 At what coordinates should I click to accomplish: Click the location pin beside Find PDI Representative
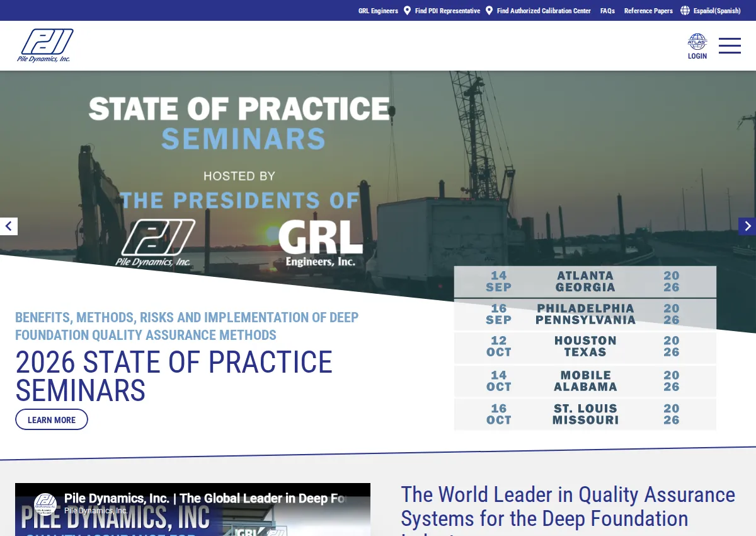click(407, 11)
